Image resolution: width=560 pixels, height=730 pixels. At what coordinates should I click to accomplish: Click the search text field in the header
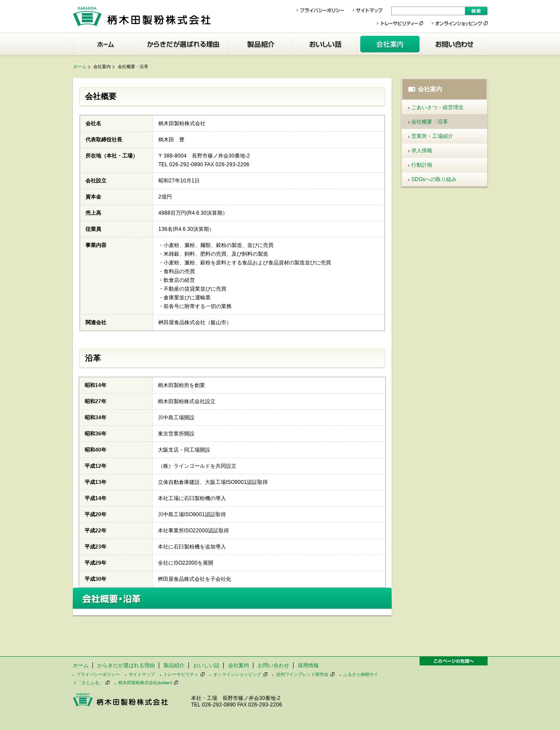[x=428, y=11]
